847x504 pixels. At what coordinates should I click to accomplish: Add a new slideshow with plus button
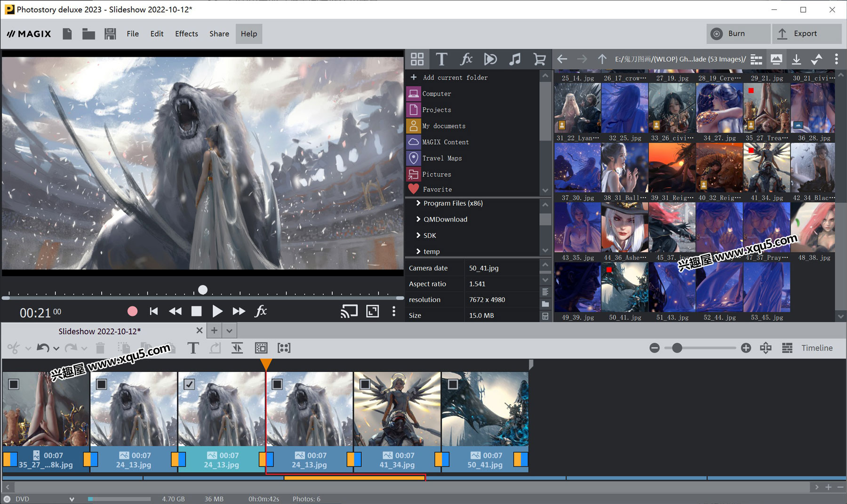point(214,331)
